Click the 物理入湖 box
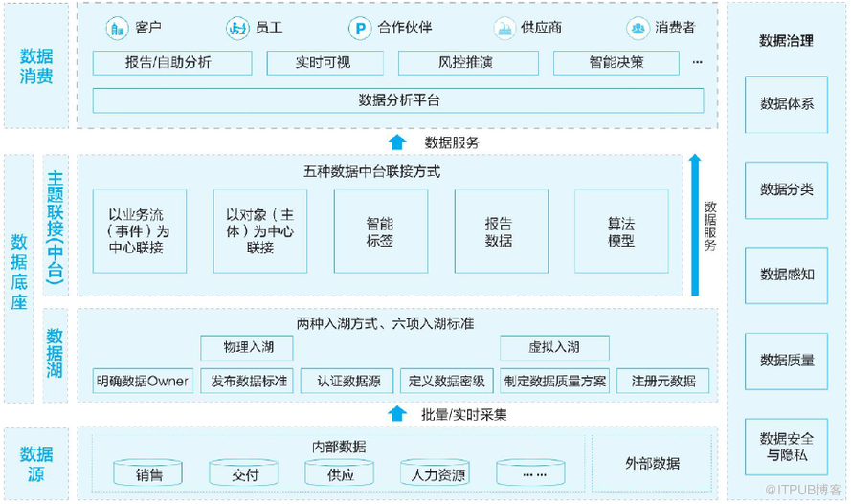 click(247, 348)
